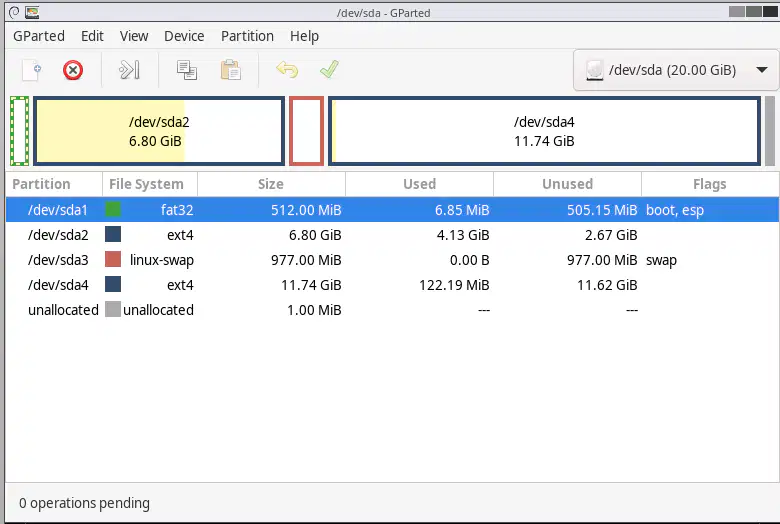Viewport: 780px width, 524px height.
Task: Click the Resize/Move partition icon
Action: (x=129, y=70)
